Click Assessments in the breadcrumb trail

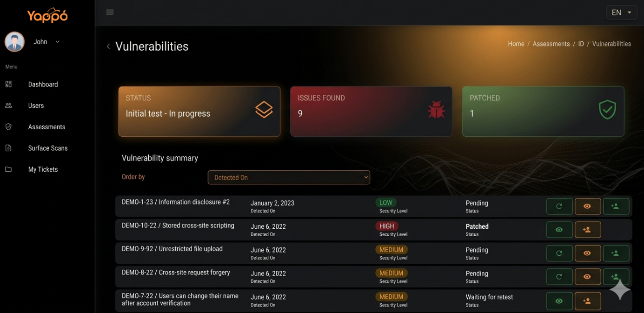pyautogui.click(x=551, y=43)
